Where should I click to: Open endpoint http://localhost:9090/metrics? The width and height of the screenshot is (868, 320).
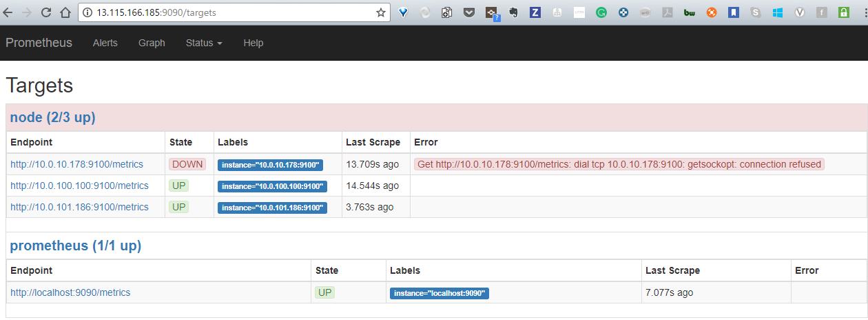click(x=70, y=292)
